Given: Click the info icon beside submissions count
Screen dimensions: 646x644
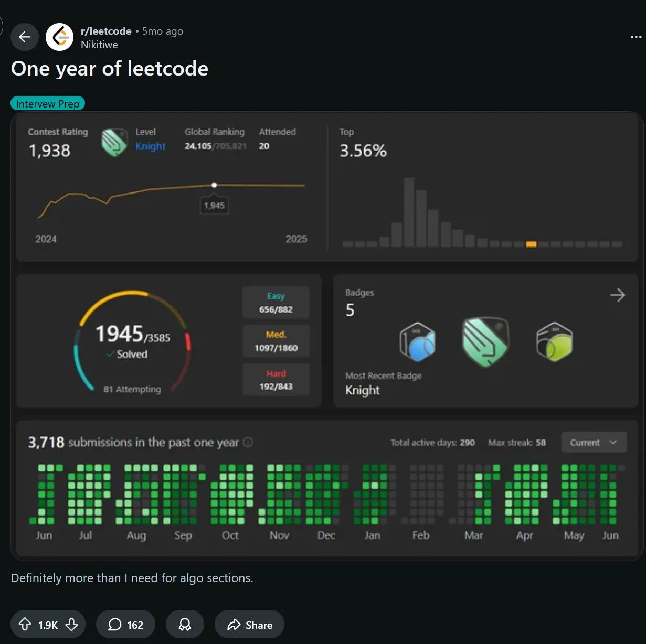Looking at the screenshot, I should [248, 442].
